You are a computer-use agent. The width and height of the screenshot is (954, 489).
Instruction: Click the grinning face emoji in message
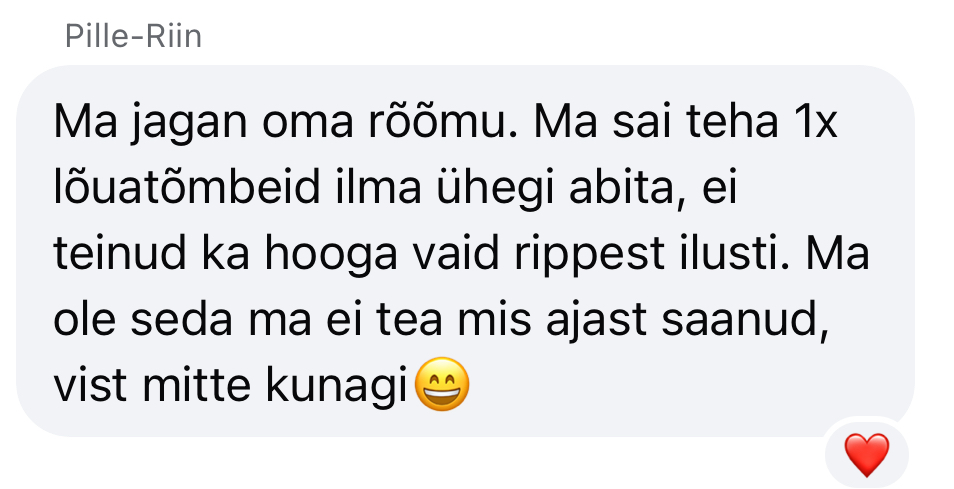coord(442,384)
